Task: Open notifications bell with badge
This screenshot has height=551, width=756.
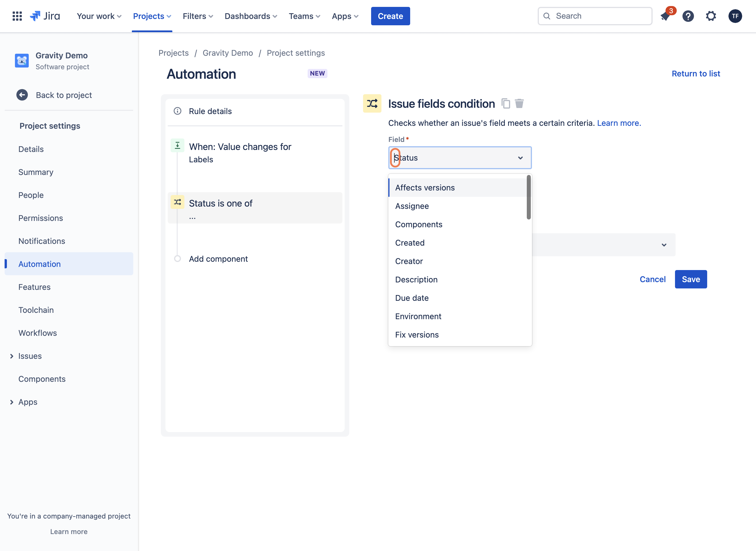Action: click(x=665, y=16)
